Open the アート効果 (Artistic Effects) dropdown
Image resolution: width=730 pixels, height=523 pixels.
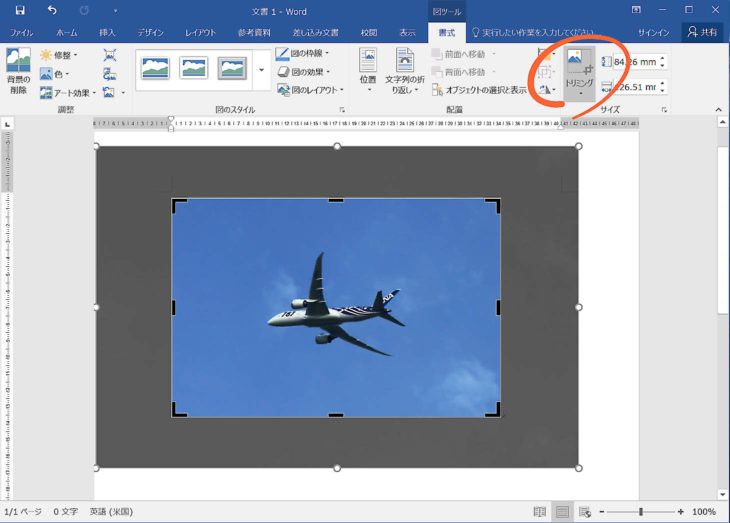68,93
